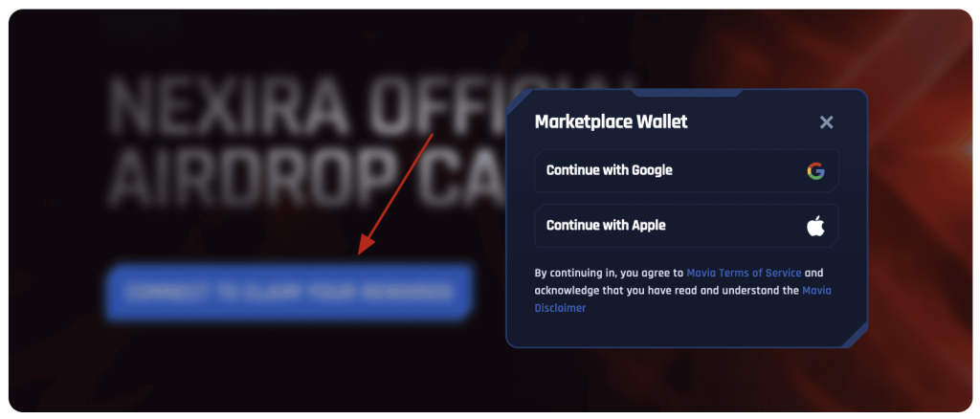Click the Marketplace Wallet heading

tap(611, 121)
